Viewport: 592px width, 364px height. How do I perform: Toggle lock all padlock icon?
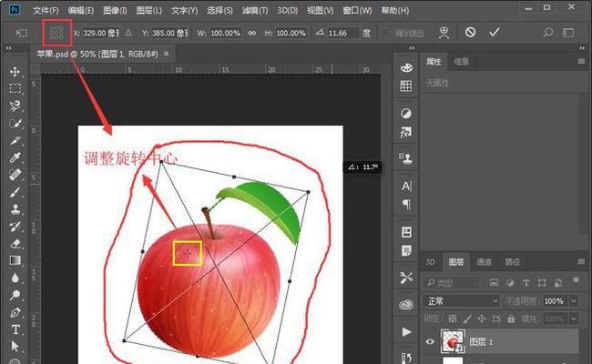click(511, 318)
